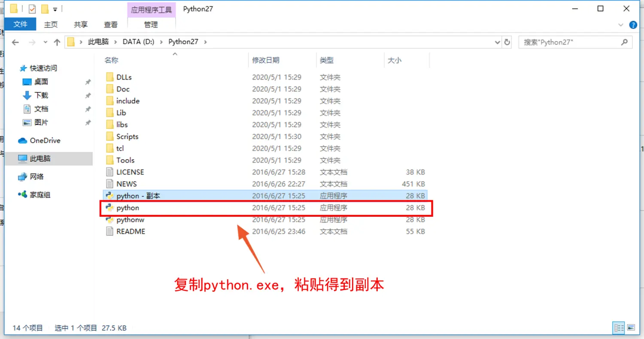Open the Customize Quick Access Toolbar dropdown
This screenshot has height=339, width=644.
tap(55, 9)
